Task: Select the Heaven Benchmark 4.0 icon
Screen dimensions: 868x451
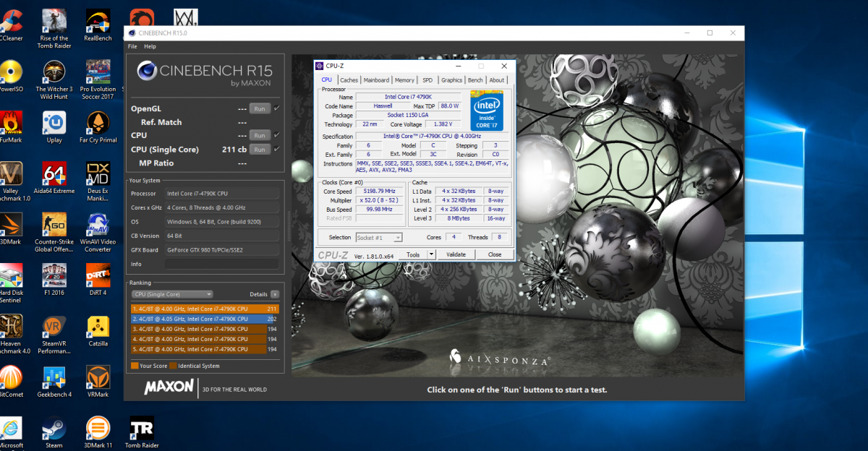Action: (13, 332)
